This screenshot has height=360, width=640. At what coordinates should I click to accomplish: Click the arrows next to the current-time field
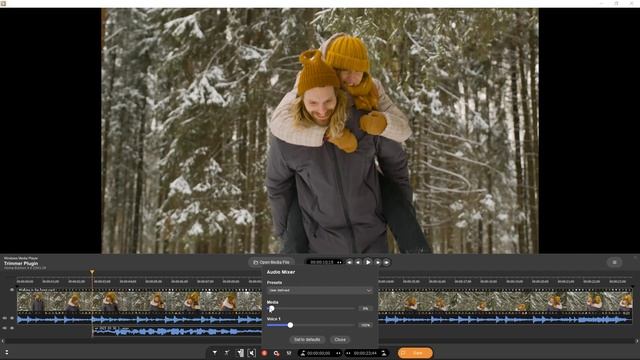click(x=339, y=262)
